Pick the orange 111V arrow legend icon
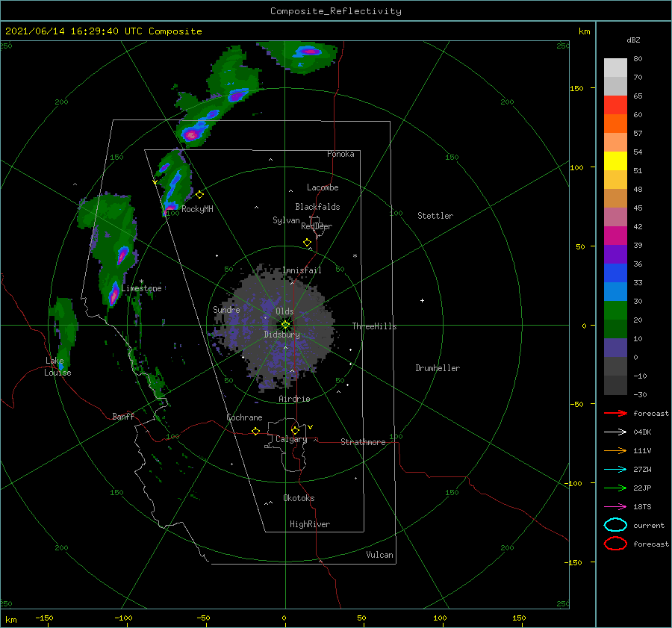This screenshot has height=628, width=672. coord(615,450)
